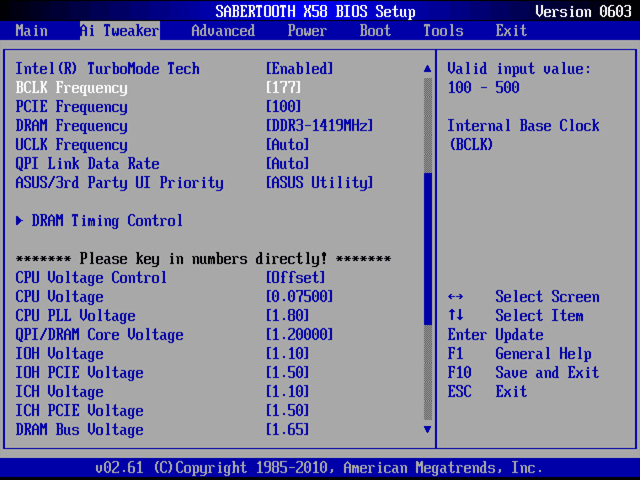
Task: Open CPU Voltage Control Offset option
Action: [296, 278]
